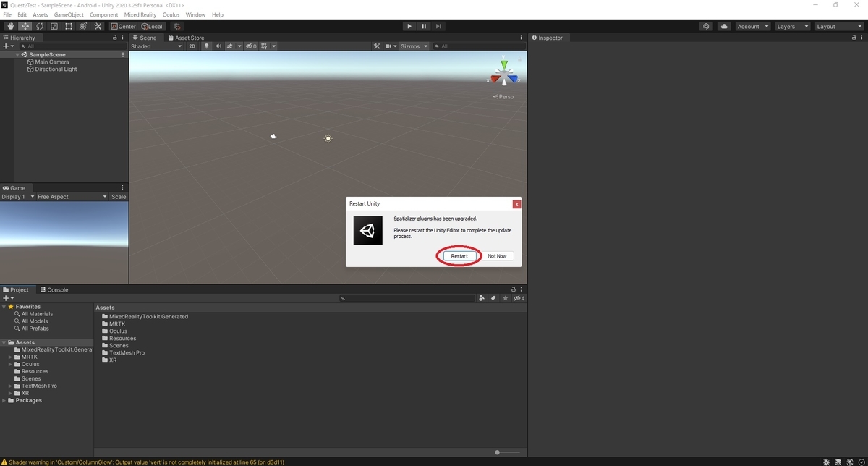Search Project by label icon
The width and height of the screenshot is (868, 466).
(x=493, y=298)
